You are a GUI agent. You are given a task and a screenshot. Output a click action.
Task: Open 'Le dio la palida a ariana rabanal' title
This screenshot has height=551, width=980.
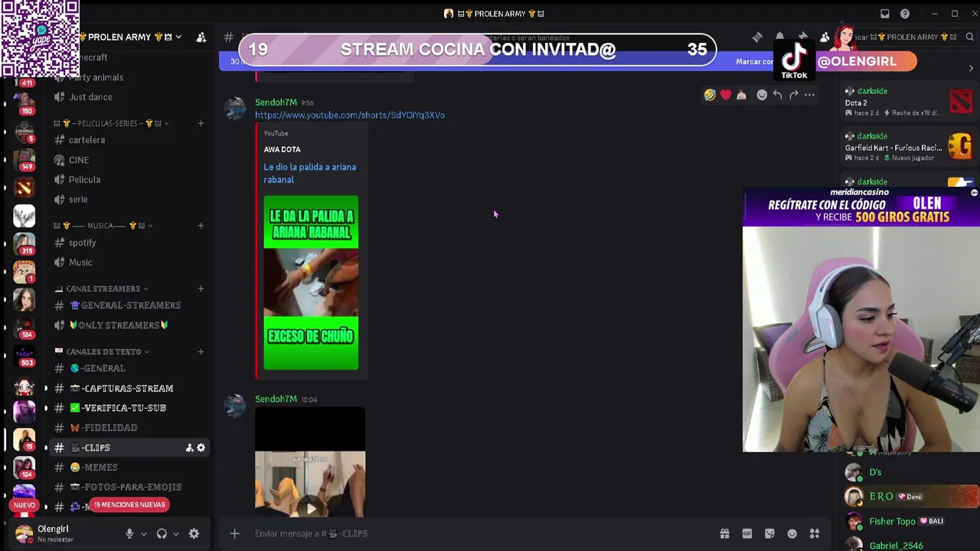click(x=310, y=173)
